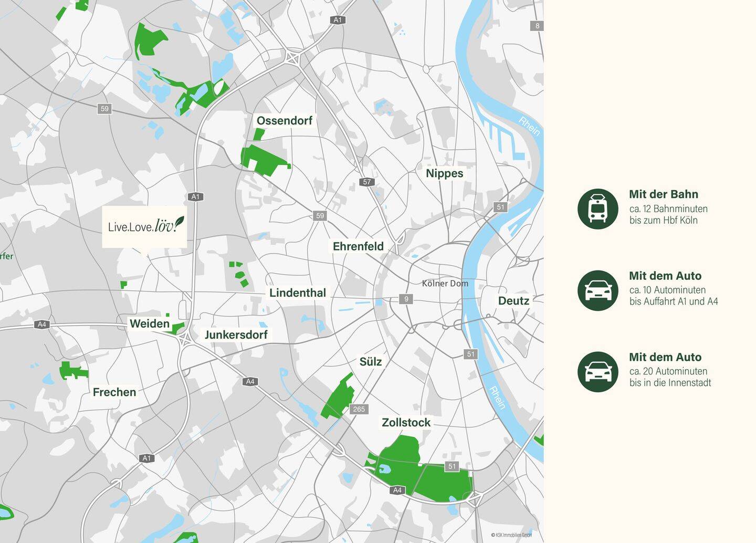Click the A4 shield next to Weiden
Image resolution: width=756 pixels, height=543 pixels.
point(42,325)
